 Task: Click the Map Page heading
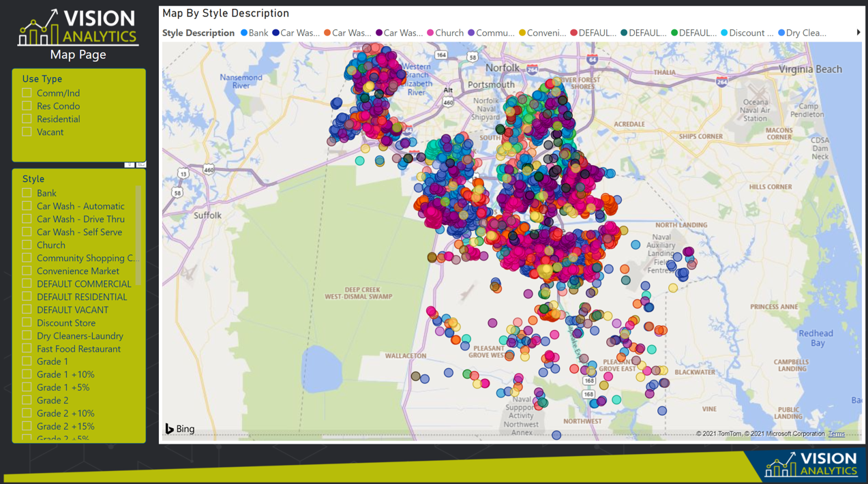[x=78, y=55]
